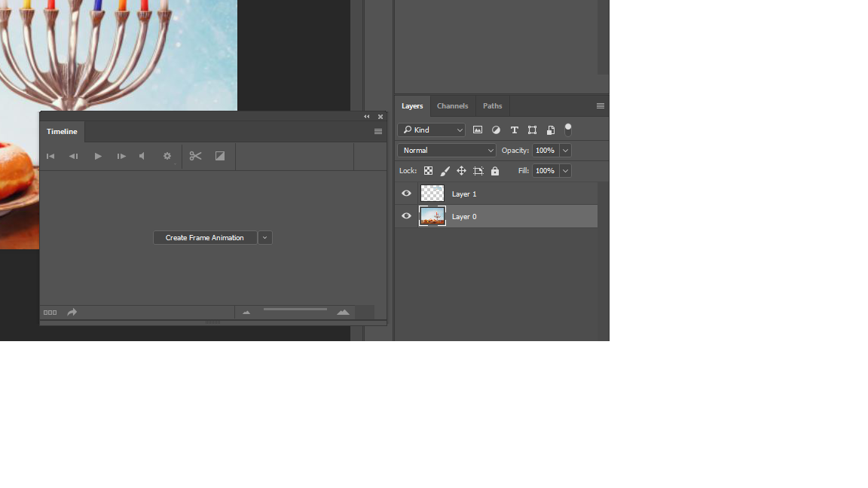The height and width of the screenshot is (488, 868).
Task: Toggle layer filtering switch on/off
Action: click(568, 130)
